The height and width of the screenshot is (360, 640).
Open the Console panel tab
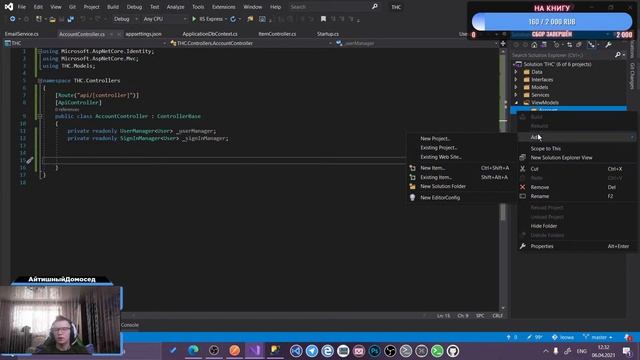pyautogui.click(x=130, y=325)
